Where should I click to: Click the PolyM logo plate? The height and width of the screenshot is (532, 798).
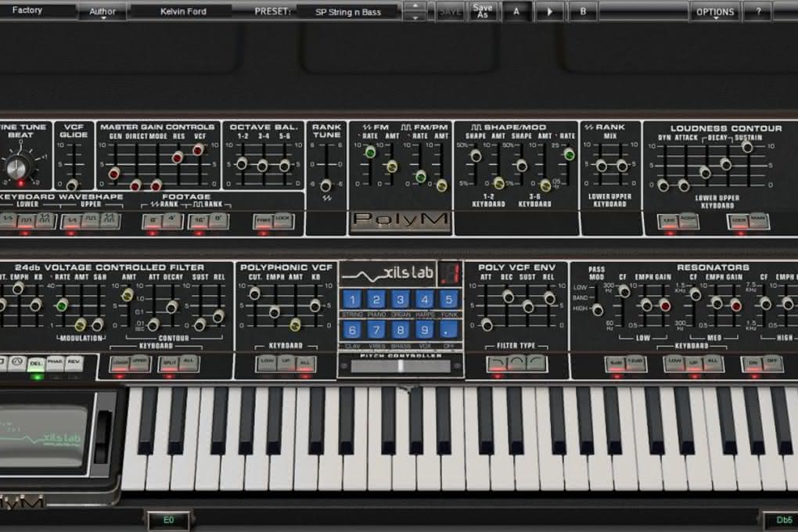click(401, 221)
